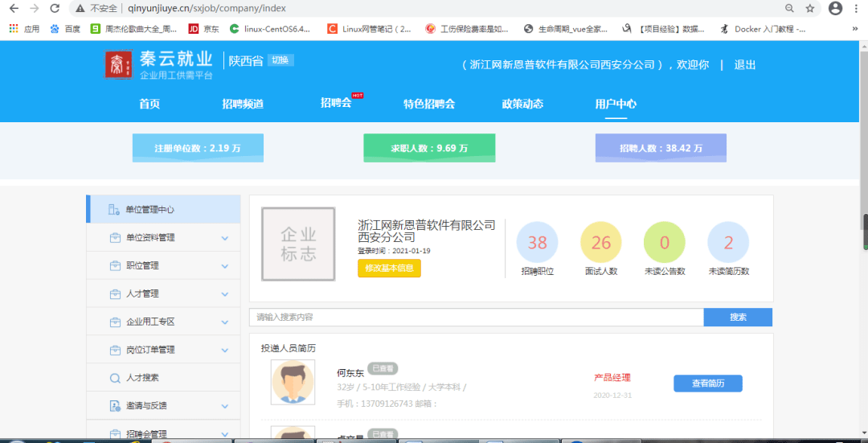
Task: Click 修改基本信息 button
Action: click(389, 268)
